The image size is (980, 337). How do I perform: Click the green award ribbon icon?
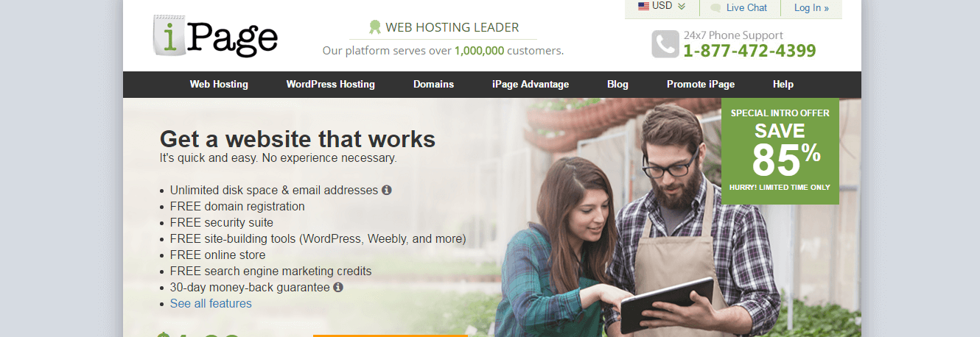(x=375, y=27)
